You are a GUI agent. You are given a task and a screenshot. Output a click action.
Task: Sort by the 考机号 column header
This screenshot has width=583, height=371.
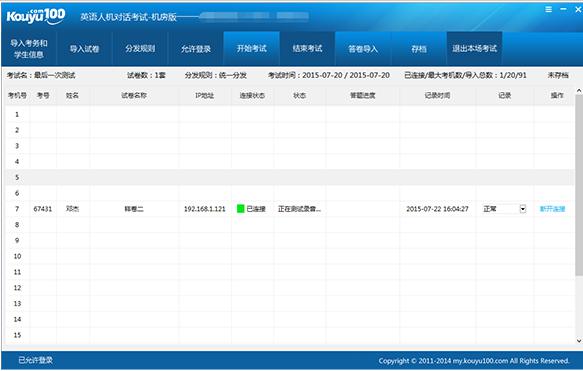coord(17,96)
